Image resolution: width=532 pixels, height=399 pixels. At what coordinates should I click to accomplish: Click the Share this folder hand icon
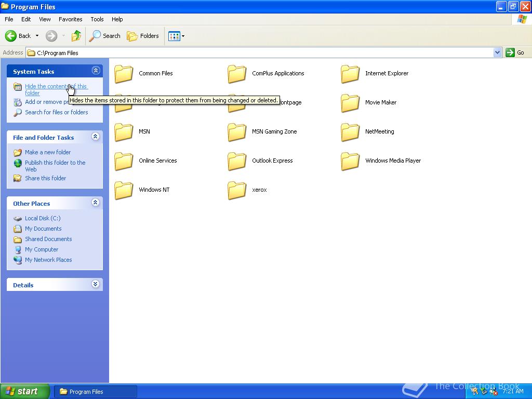point(17,178)
